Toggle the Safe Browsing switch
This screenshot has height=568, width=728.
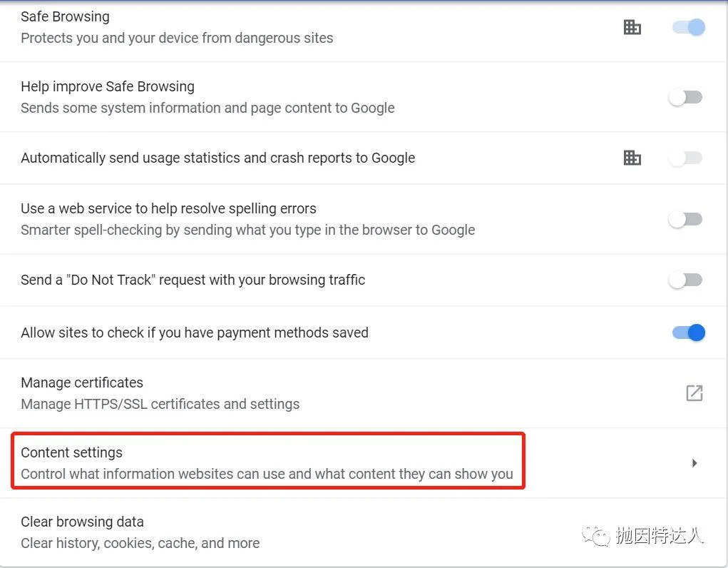coord(689,27)
